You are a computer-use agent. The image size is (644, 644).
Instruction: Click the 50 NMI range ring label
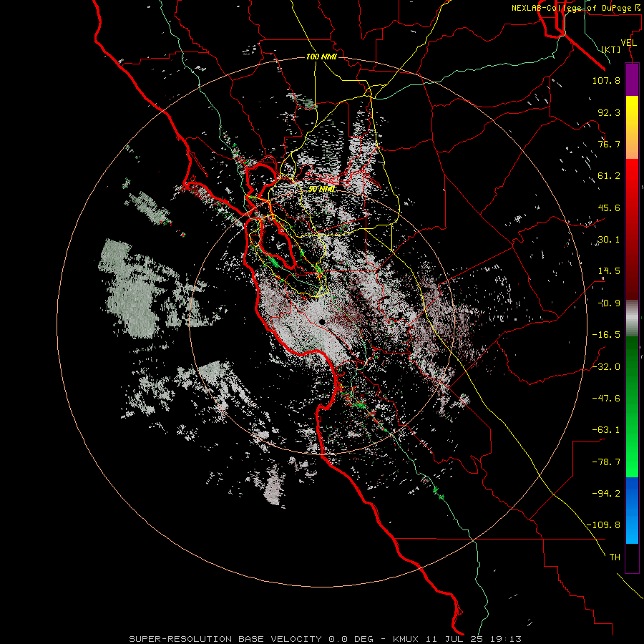pos(321,189)
